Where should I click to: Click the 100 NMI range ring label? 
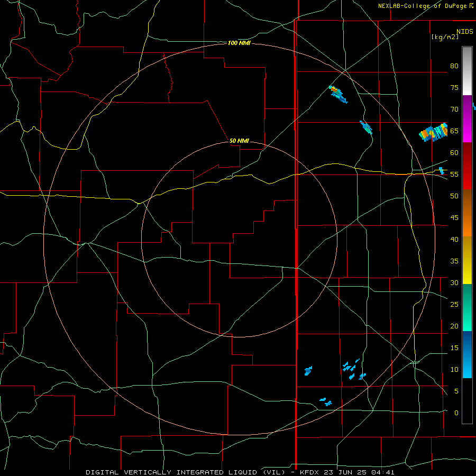pos(239,43)
